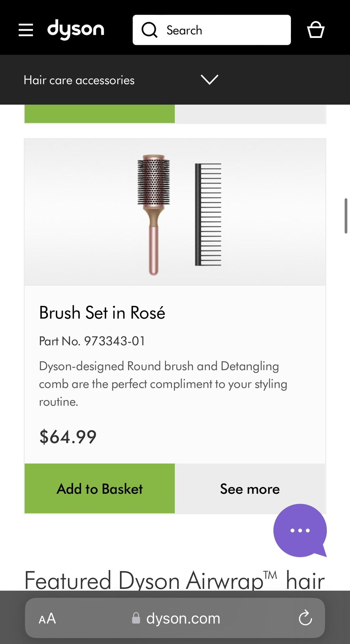The image size is (350, 644).
Task: Add Brush Set in Rosé to basket
Action: (100, 489)
